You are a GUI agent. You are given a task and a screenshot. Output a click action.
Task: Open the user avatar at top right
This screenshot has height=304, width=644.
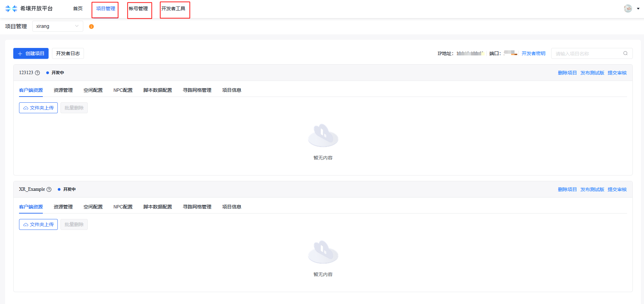[628, 9]
